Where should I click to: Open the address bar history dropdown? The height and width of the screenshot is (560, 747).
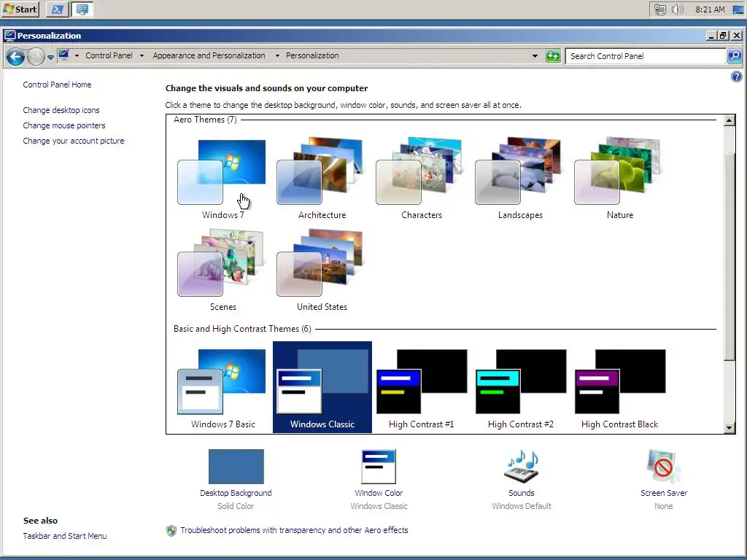(x=535, y=56)
